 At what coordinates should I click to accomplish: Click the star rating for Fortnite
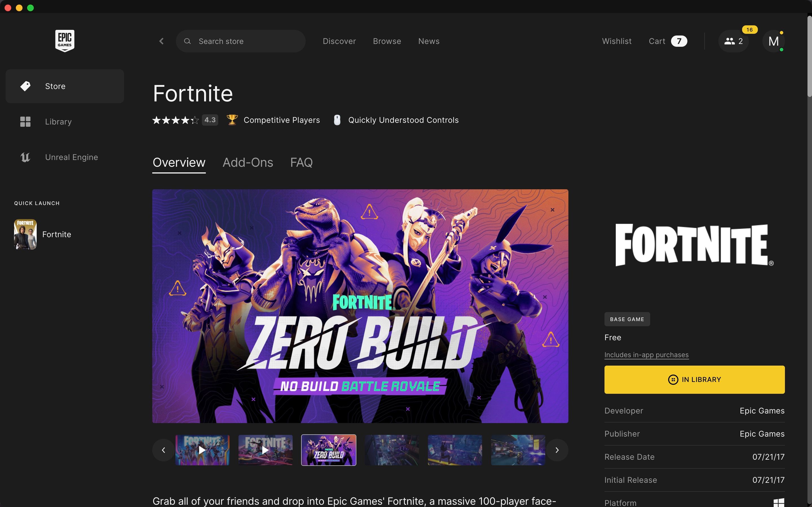pyautogui.click(x=176, y=120)
